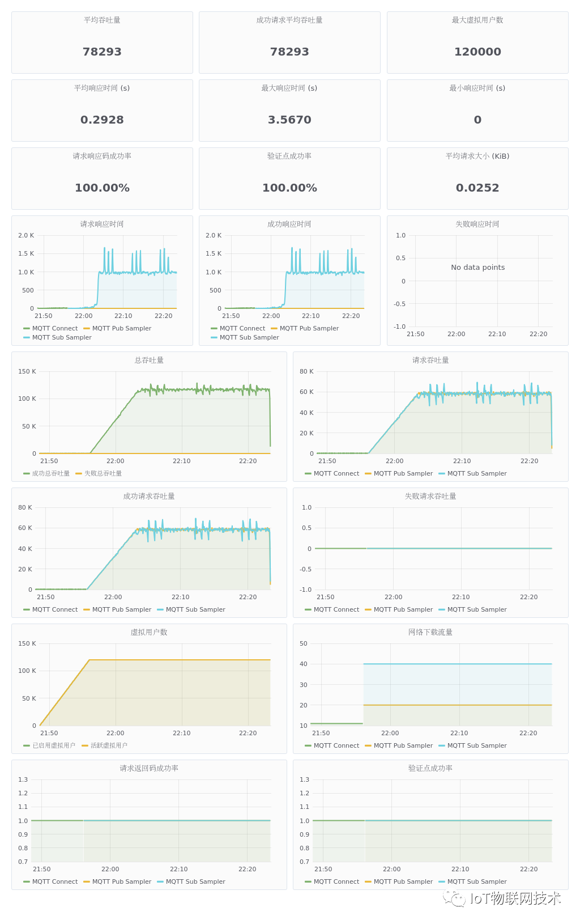Open the 最大响应时间 (s) panel title
Screen dimensions: 580x924
pyautogui.click(x=289, y=88)
